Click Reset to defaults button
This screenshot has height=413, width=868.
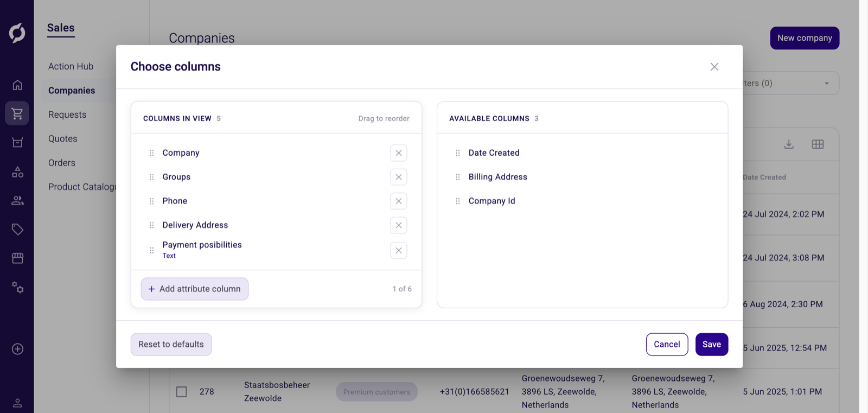click(171, 345)
